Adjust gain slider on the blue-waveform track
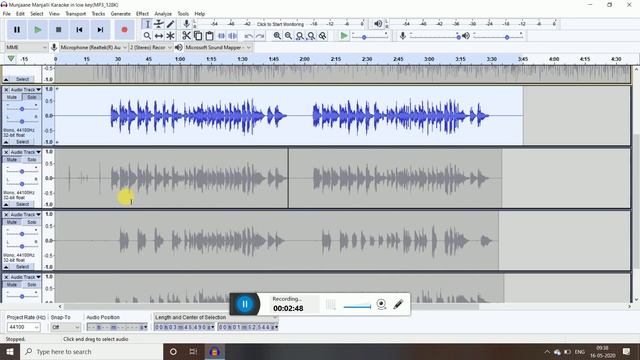Image resolution: width=640 pixels, height=360 pixels. tap(22, 109)
